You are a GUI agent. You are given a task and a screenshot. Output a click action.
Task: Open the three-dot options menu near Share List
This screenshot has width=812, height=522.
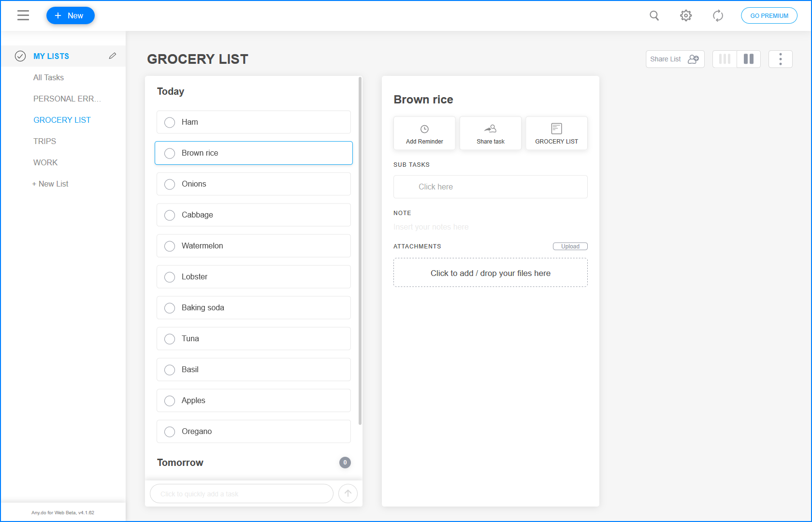coord(780,59)
